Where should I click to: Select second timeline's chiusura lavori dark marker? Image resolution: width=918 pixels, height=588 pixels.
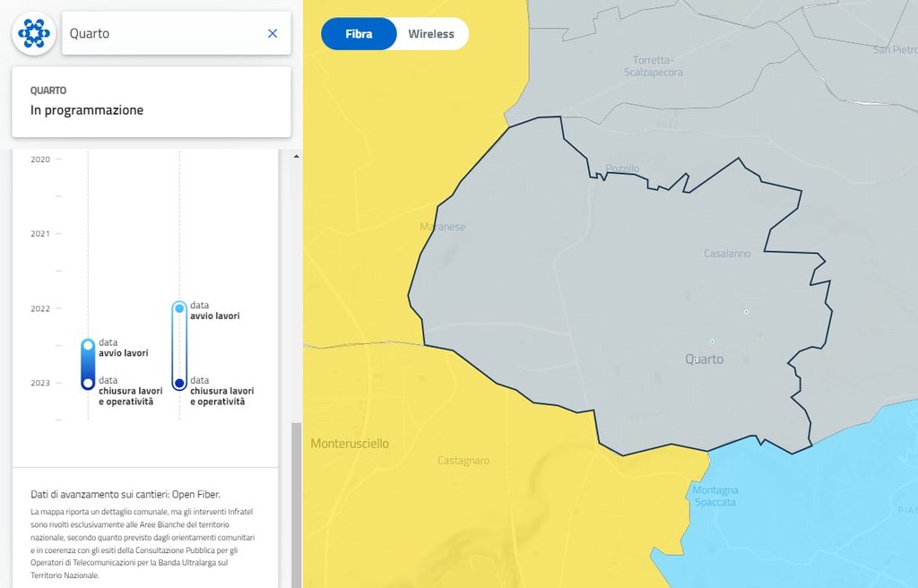(179, 384)
